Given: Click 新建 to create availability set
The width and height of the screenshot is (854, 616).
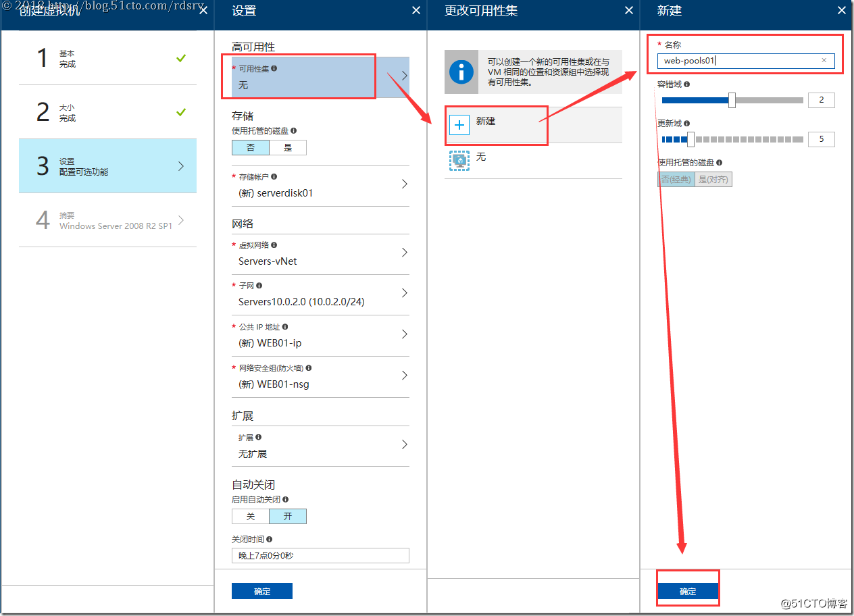Looking at the screenshot, I should 533,124.
